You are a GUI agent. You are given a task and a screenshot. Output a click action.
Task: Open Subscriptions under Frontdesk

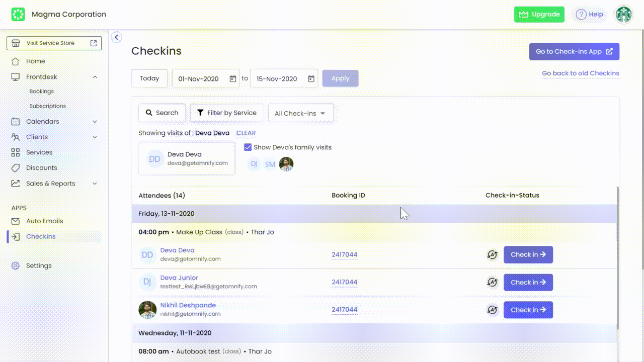click(x=47, y=106)
